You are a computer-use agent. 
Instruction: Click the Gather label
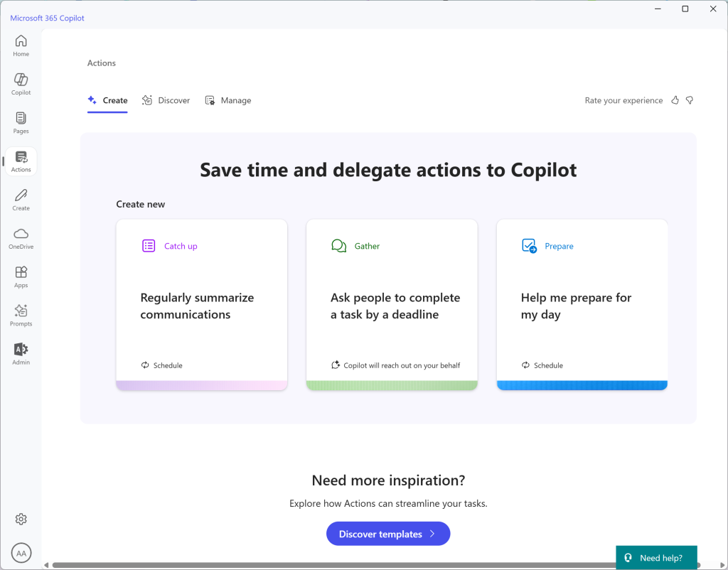point(367,246)
